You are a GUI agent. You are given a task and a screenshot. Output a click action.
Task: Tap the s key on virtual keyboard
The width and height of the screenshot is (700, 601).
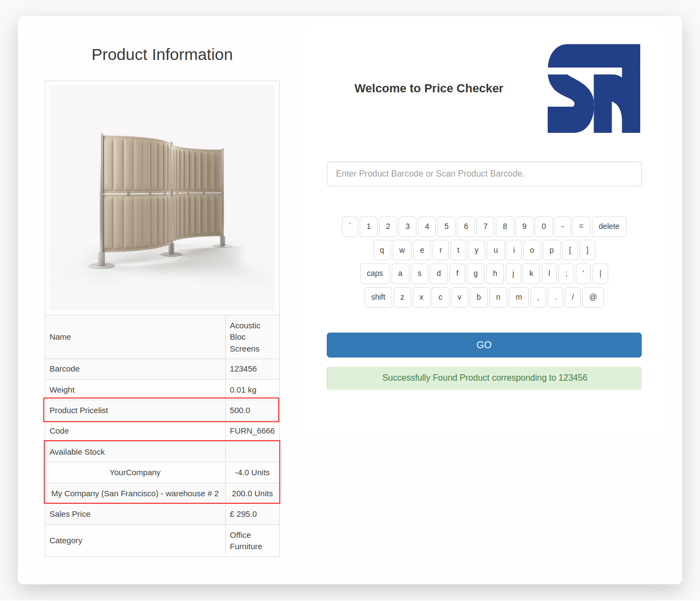pyautogui.click(x=420, y=274)
